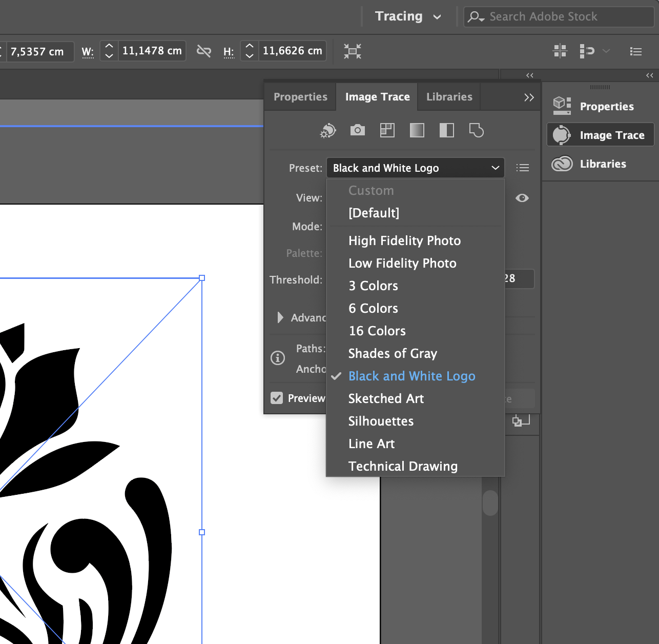The height and width of the screenshot is (644, 659).
Task: Pick the Grayscale preset icon
Action: (417, 130)
